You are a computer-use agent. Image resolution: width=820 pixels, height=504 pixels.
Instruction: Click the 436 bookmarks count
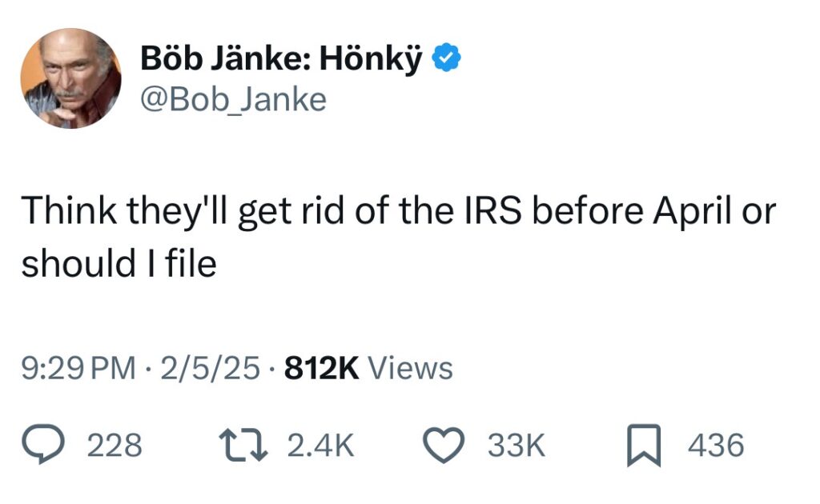[716, 446]
